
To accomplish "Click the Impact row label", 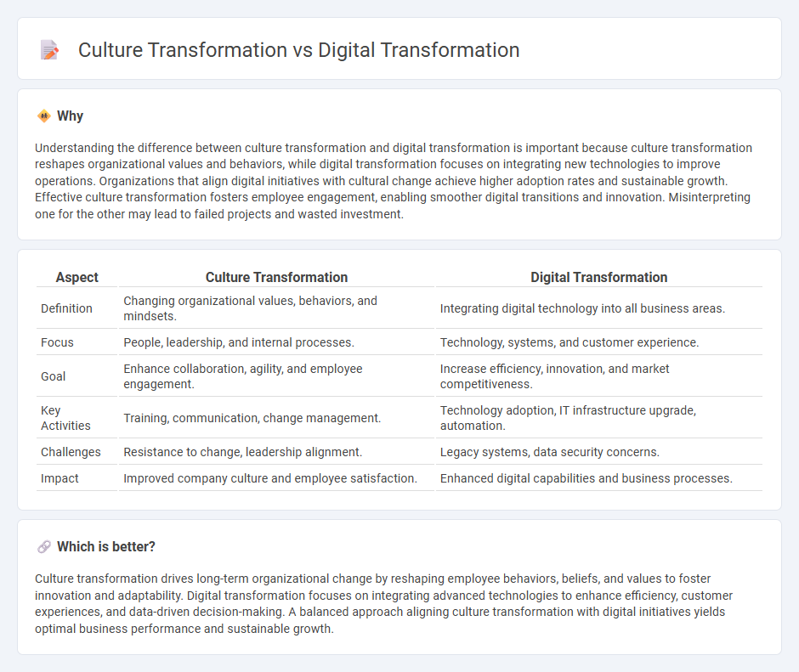I will click(x=59, y=478).
